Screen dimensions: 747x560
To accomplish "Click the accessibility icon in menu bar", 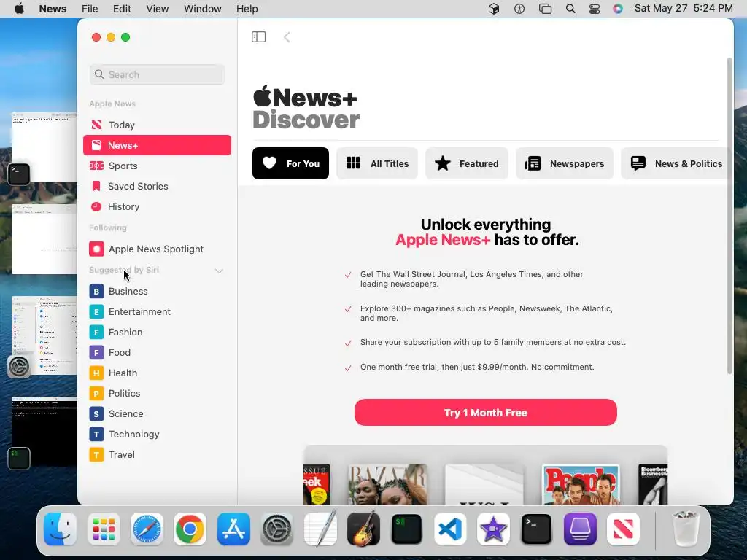I will point(519,9).
